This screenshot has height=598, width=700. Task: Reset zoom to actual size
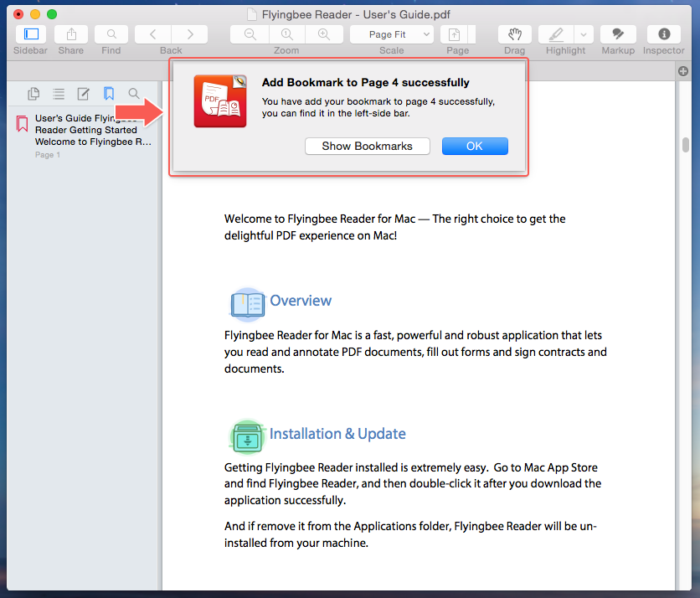(287, 34)
